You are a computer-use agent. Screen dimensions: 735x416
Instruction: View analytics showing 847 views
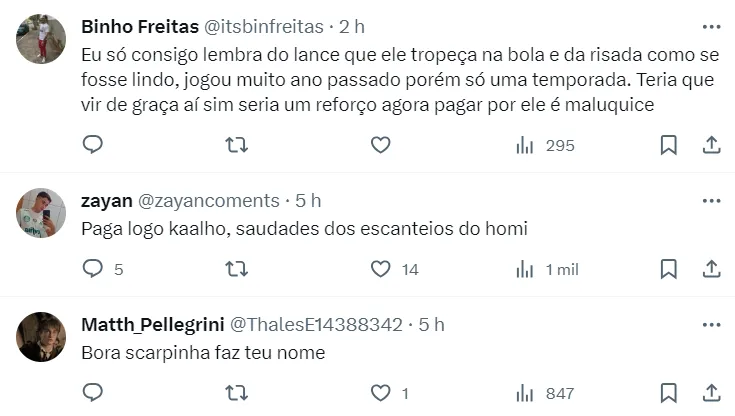[545, 393]
